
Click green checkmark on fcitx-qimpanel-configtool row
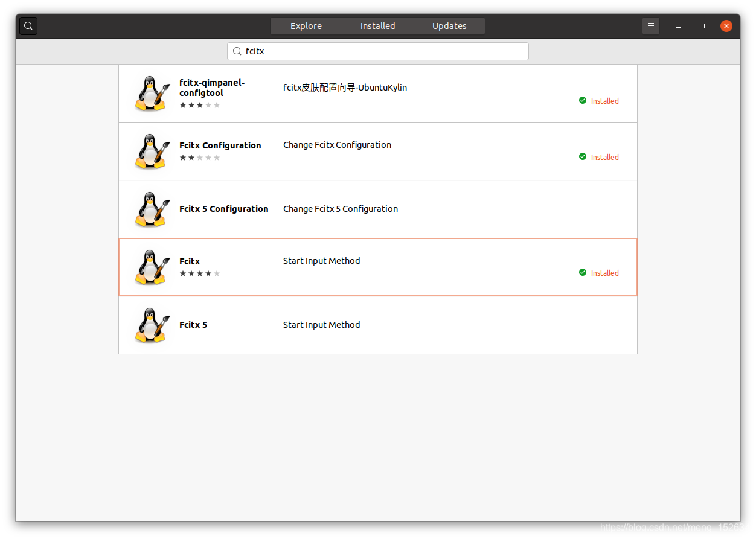(583, 100)
